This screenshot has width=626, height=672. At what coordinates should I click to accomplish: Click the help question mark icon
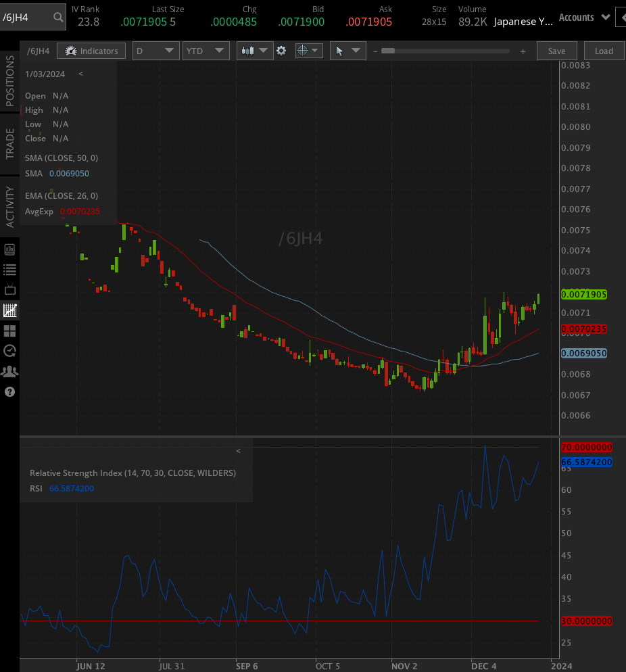(9, 391)
